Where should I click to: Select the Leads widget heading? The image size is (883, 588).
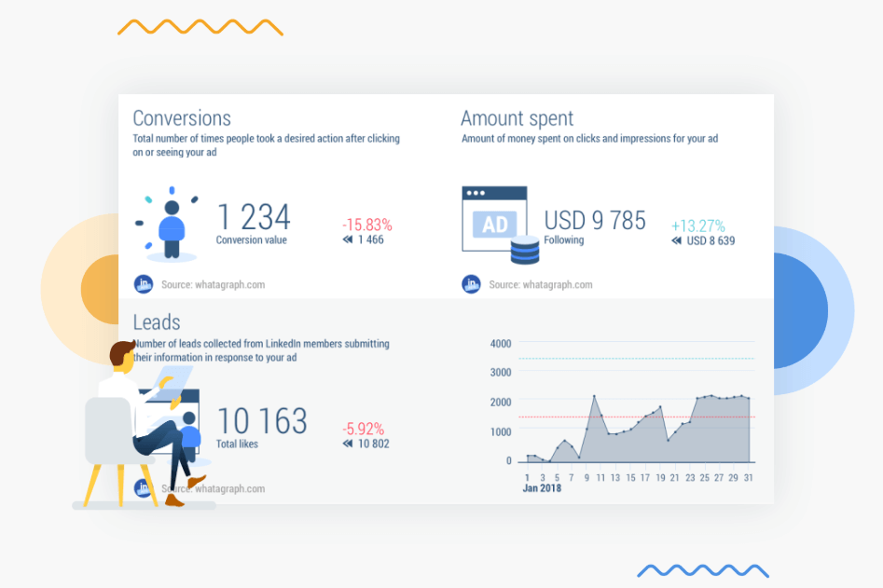click(x=157, y=322)
